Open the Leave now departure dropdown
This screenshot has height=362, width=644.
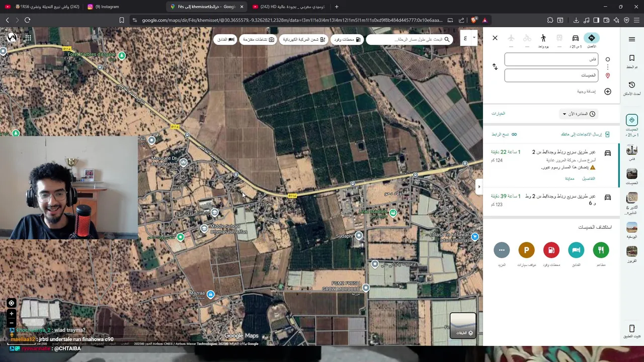(x=579, y=114)
